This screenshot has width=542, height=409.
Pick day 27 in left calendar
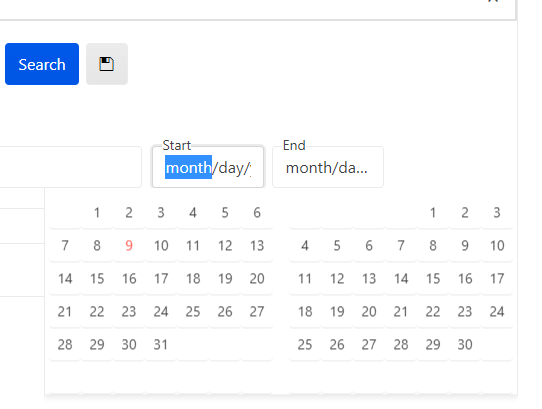click(257, 312)
